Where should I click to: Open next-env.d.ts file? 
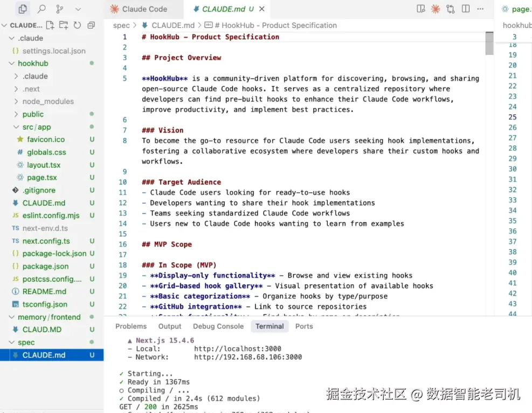click(x=45, y=228)
